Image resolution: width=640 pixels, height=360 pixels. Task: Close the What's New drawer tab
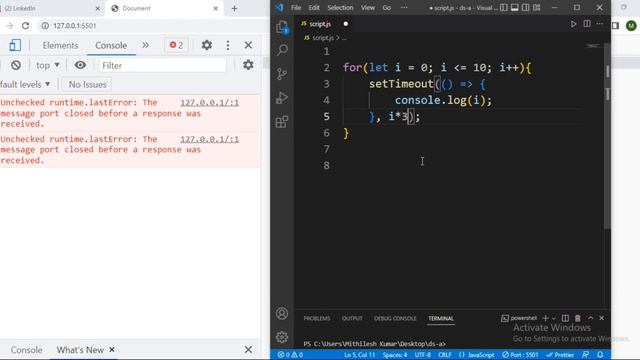pos(112,350)
